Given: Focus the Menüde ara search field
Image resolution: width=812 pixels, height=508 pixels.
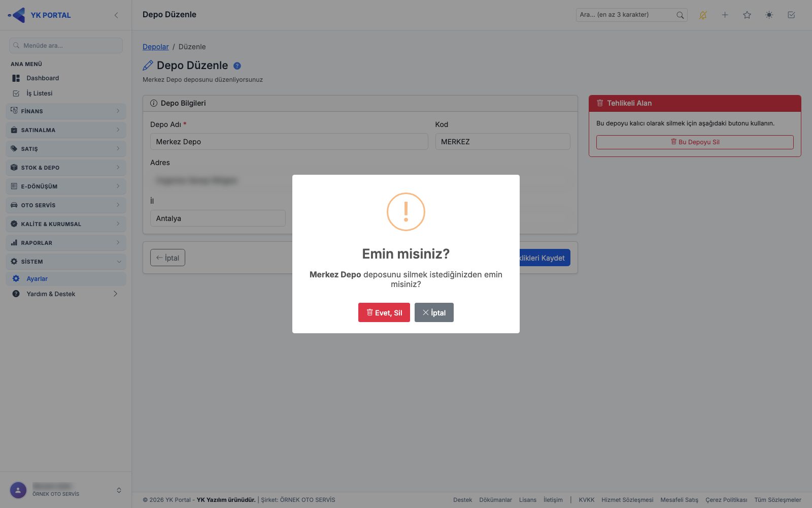Looking at the screenshot, I should click(66, 46).
